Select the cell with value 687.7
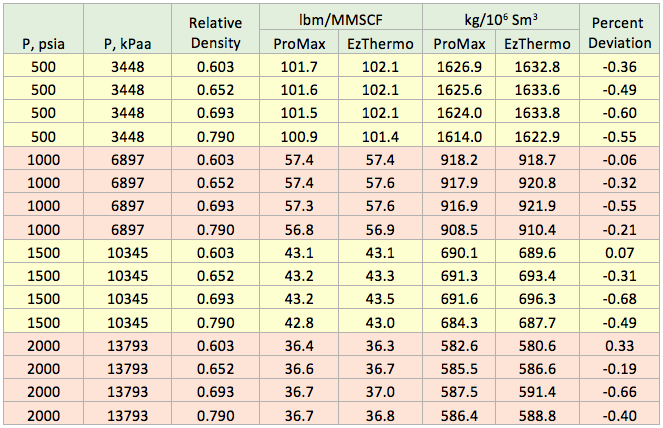This screenshot has width=663, height=428. point(537,321)
